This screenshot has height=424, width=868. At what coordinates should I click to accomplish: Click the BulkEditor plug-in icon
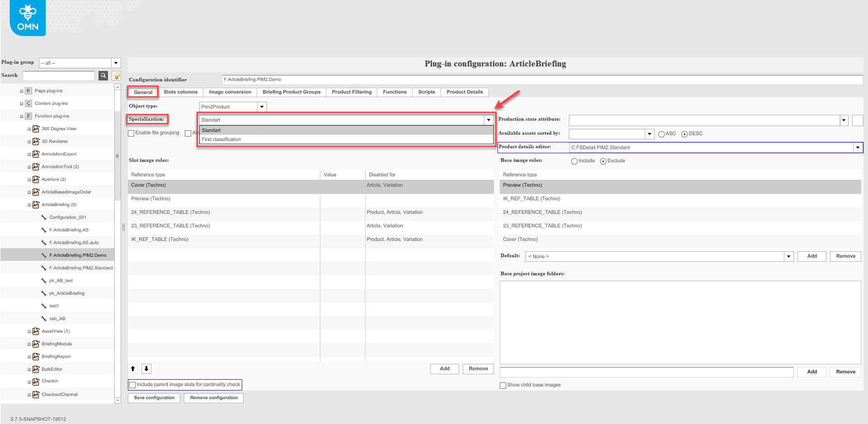point(36,369)
